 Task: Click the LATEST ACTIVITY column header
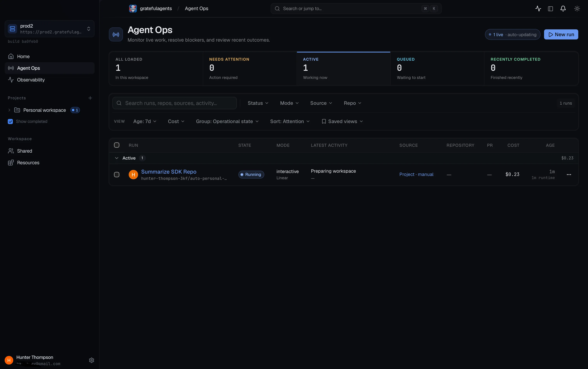(329, 145)
